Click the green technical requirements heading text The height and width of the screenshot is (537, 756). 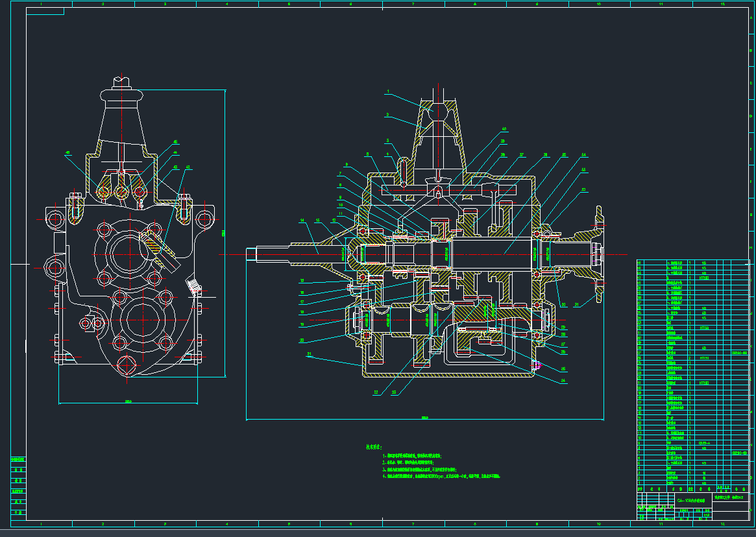click(x=374, y=447)
